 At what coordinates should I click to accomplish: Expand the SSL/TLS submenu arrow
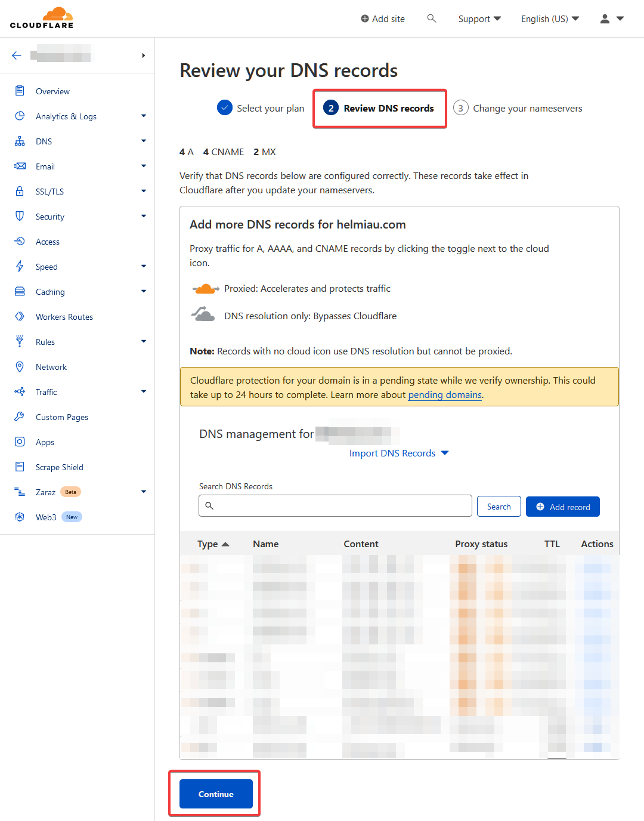tap(144, 191)
